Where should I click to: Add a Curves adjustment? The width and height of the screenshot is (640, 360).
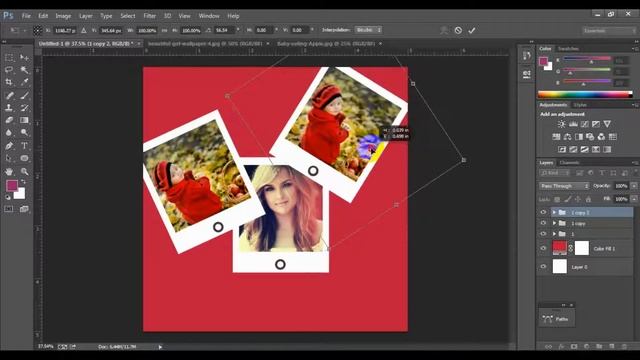584,124
